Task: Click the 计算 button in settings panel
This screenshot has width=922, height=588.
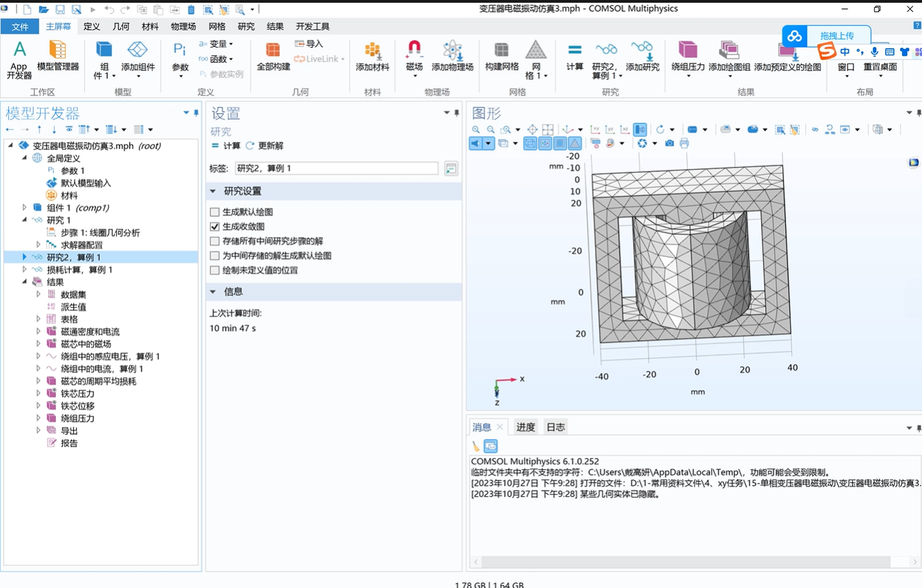Action: click(225, 146)
